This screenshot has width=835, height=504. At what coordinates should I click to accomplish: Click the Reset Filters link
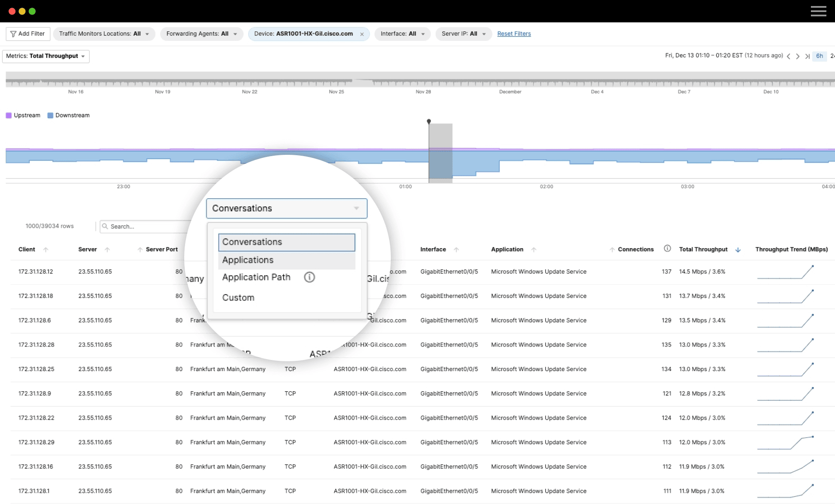514,34
